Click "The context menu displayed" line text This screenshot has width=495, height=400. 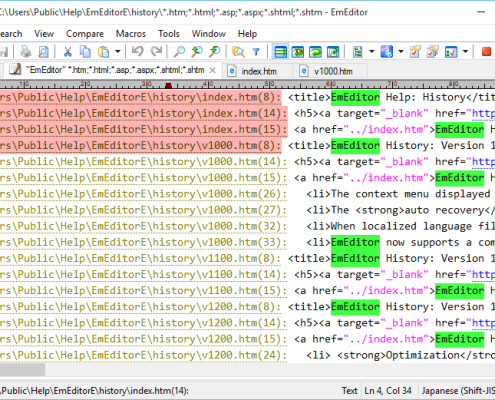[x=410, y=194]
